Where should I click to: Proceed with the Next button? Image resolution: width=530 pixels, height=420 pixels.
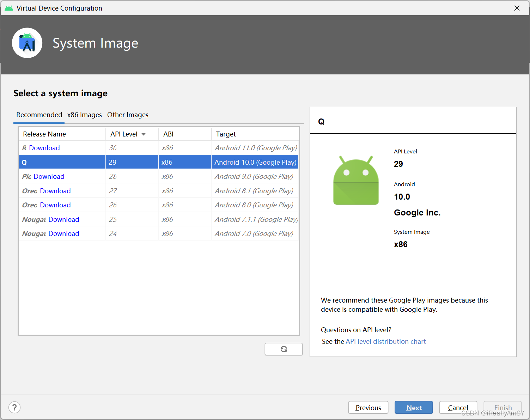(x=414, y=408)
